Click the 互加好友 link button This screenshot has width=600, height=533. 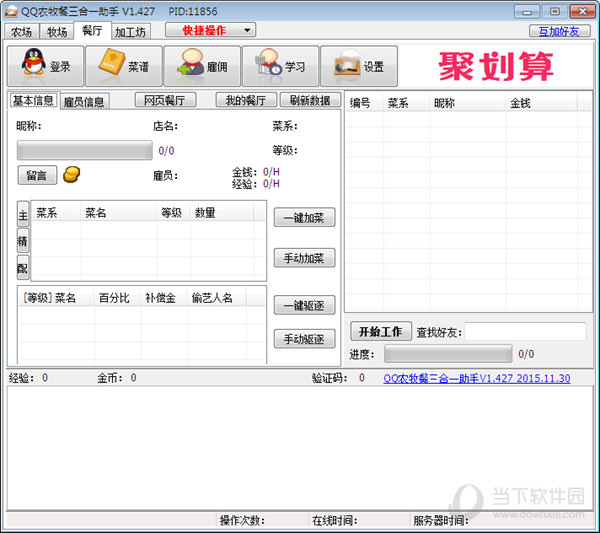pos(559,31)
